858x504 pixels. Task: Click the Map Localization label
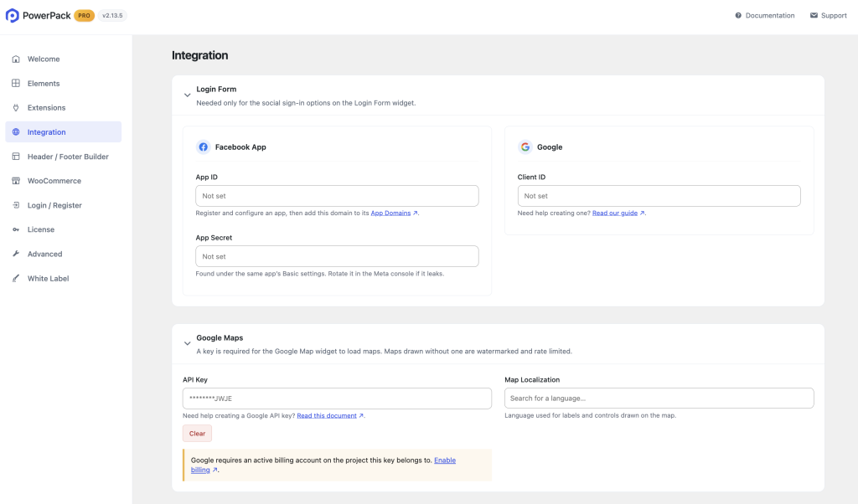[532, 380]
